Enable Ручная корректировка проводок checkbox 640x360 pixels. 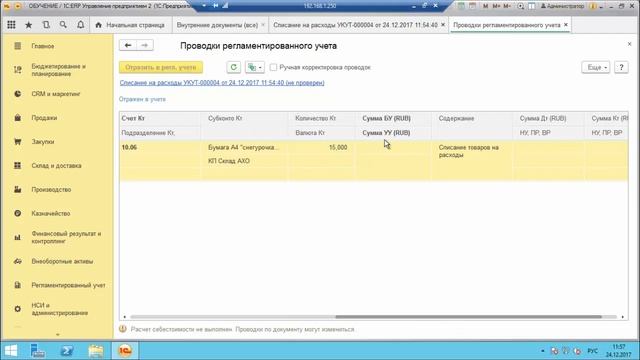(273, 67)
